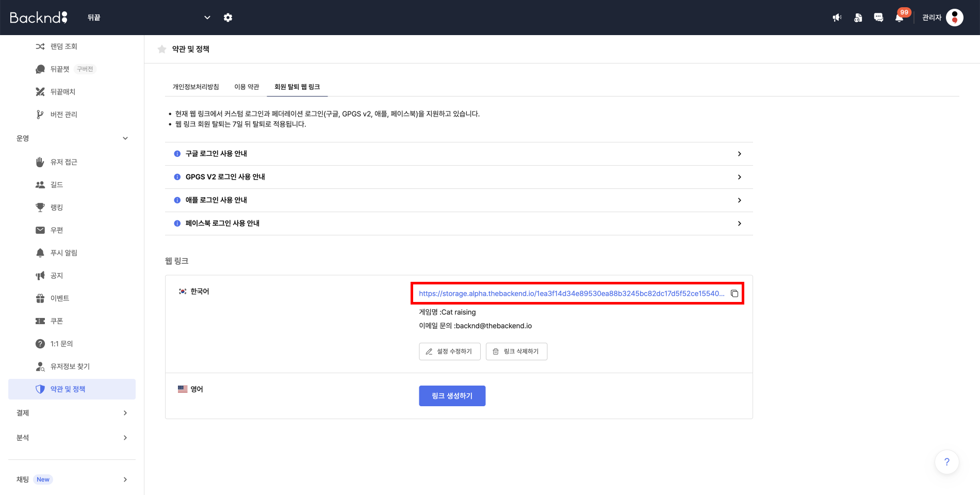Click the 링크 생성하기 button for English
The image size is (980, 495).
click(452, 396)
